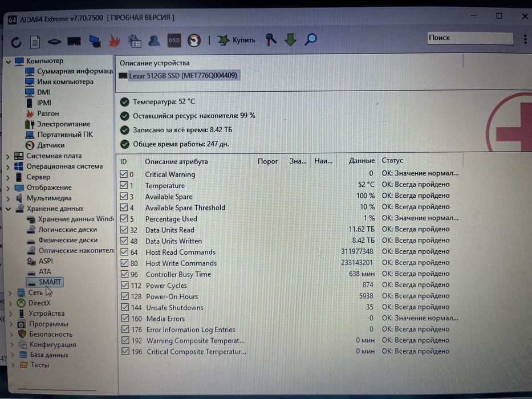Launch the flame stability test icon
This screenshot has height=399, width=532.
point(115,41)
